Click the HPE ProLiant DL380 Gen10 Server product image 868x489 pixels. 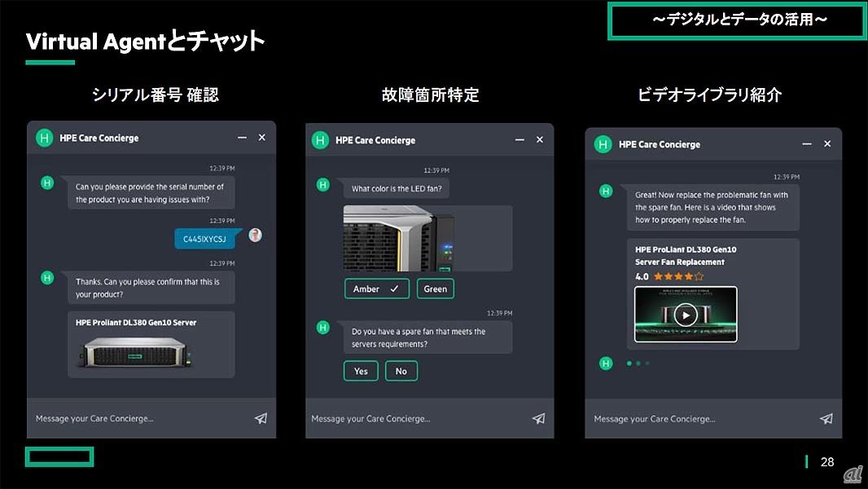pos(136,353)
